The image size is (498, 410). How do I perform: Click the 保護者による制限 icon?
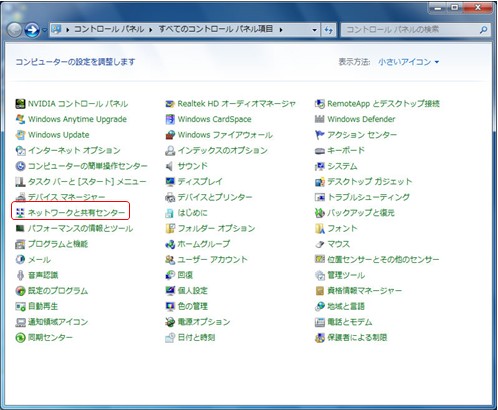coord(320,338)
